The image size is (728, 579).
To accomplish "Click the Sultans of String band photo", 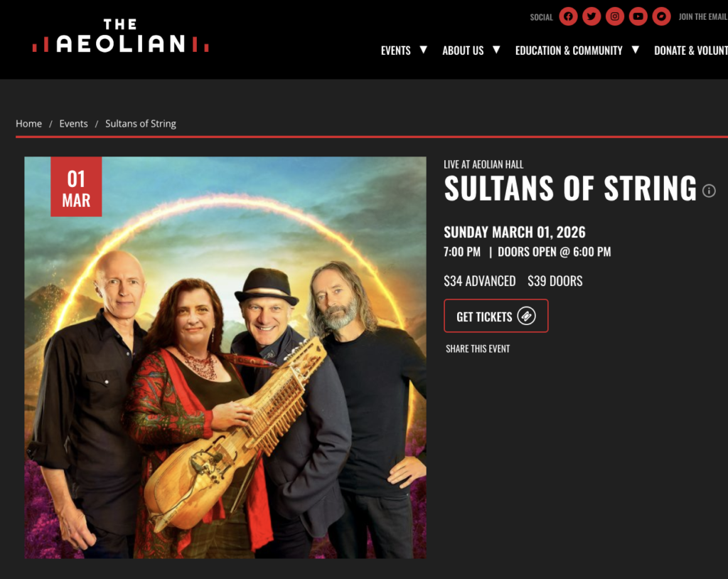I will [x=225, y=357].
